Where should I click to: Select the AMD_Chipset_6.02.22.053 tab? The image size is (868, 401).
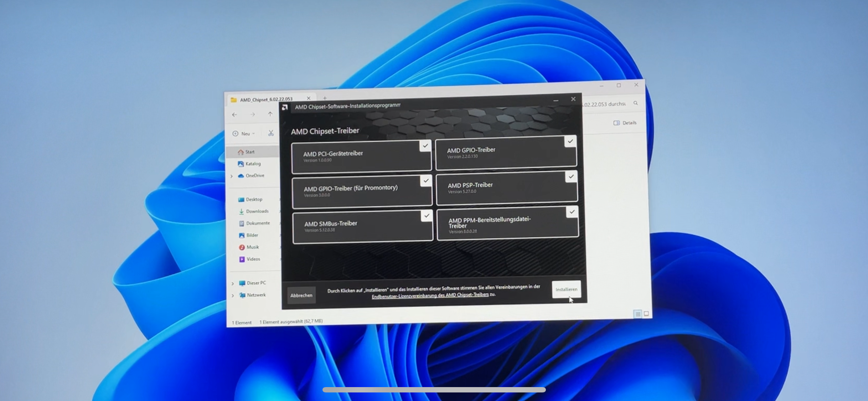266,99
